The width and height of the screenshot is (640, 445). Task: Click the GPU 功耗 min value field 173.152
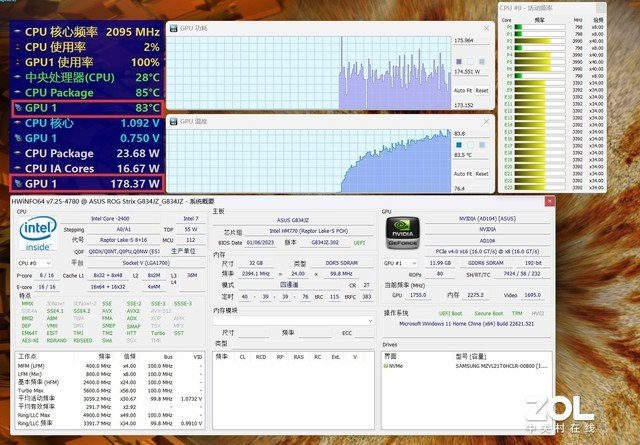click(x=471, y=105)
